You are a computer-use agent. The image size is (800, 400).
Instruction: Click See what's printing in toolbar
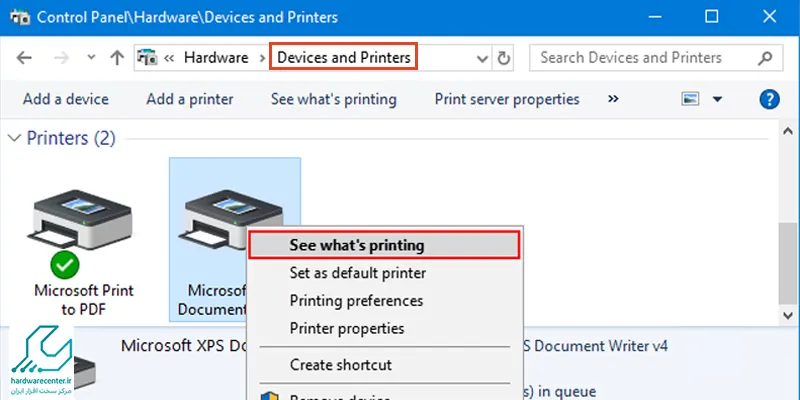point(334,99)
